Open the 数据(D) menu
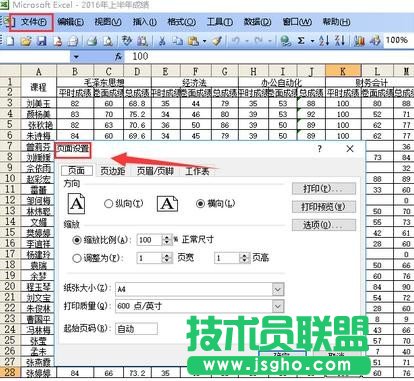This screenshot has width=414, height=381. 257,22
